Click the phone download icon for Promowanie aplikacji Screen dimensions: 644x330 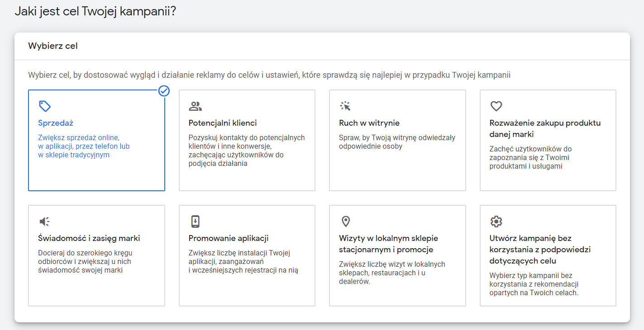(195, 222)
